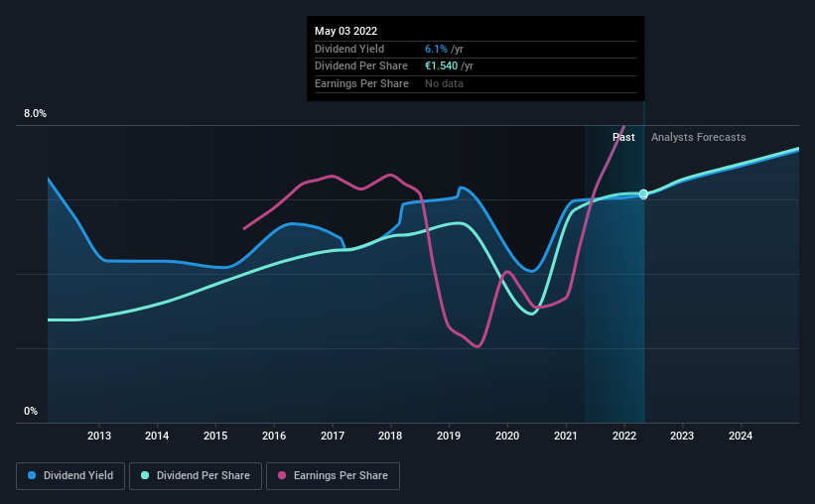Click the 'Analysts Forecasts' label
The width and height of the screenshot is (815, 504).
pos(699,137)
